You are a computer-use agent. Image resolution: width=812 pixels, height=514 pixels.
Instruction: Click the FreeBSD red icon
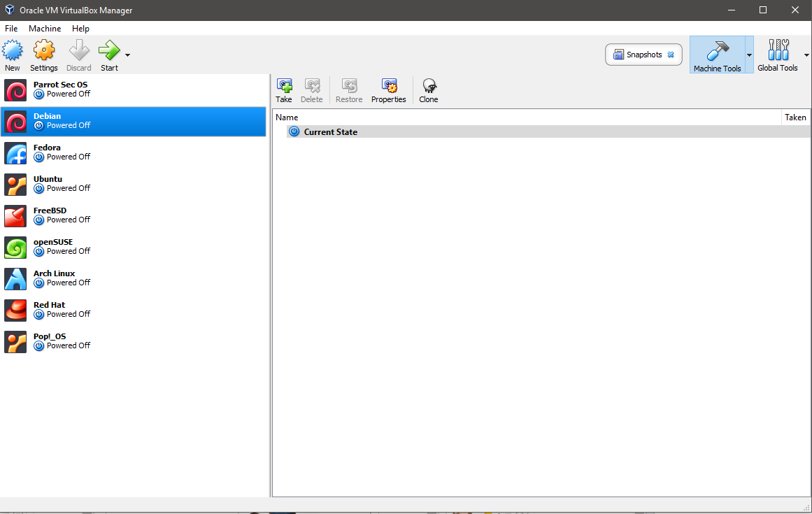click(15, 216)
